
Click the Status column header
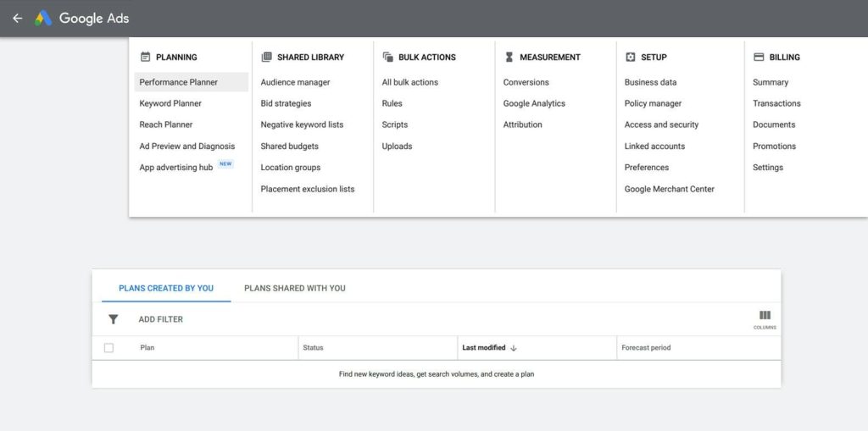point(314,348)
